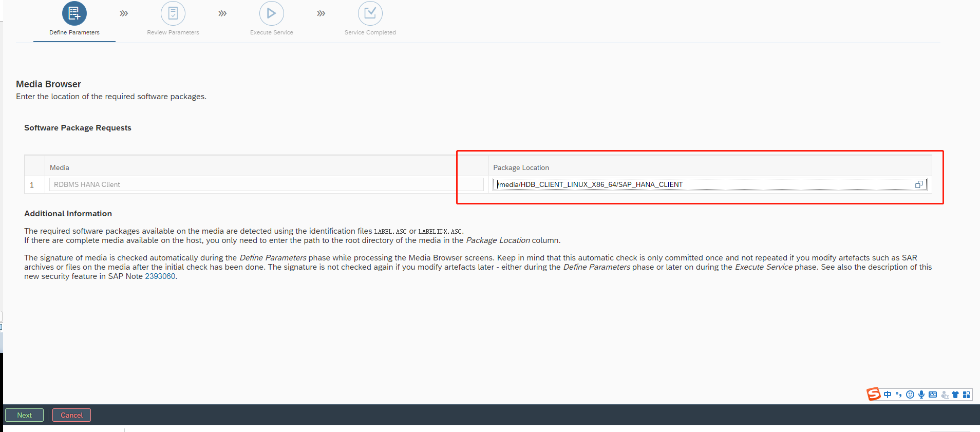980x432 pixels.
Task: Toggle Chinese punctuation mode in IME
Action: 899,395
